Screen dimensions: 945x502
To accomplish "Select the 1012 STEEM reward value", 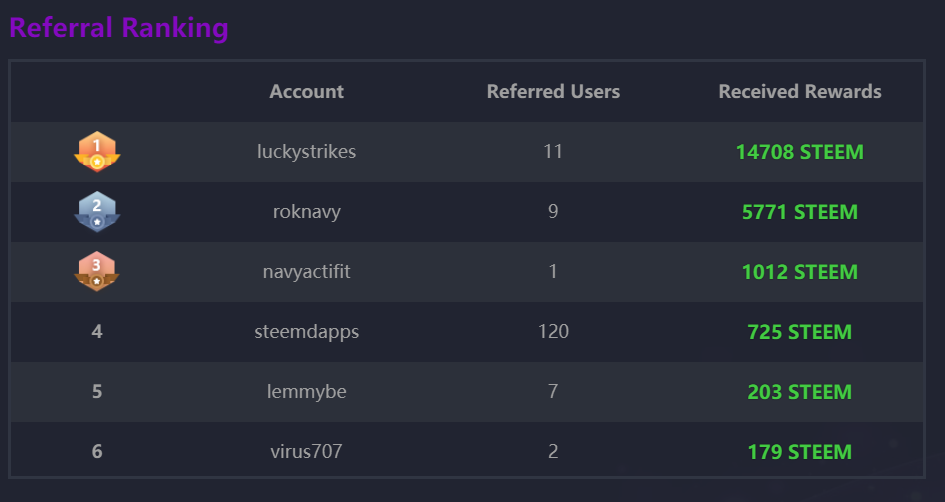I will pos(800,272).
